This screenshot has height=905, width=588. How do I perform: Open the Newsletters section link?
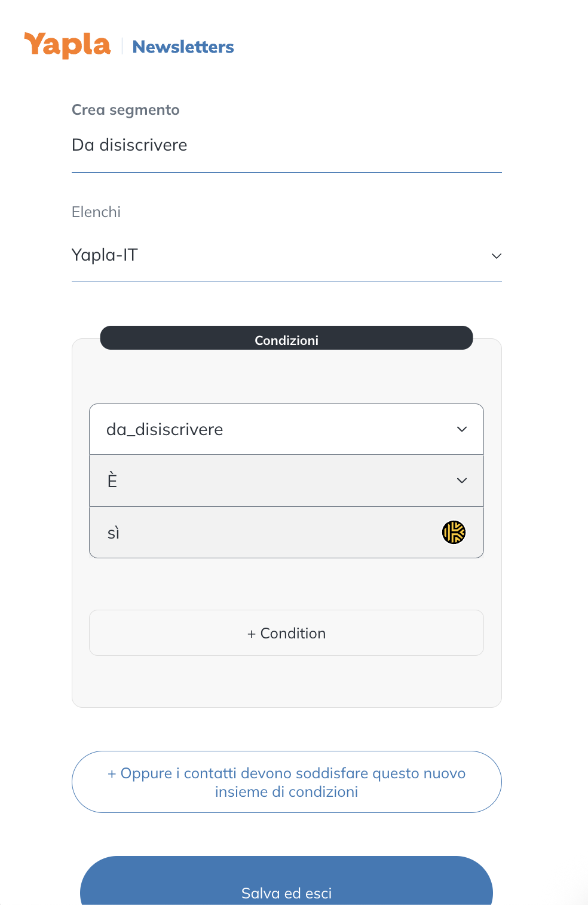point(183,47)
